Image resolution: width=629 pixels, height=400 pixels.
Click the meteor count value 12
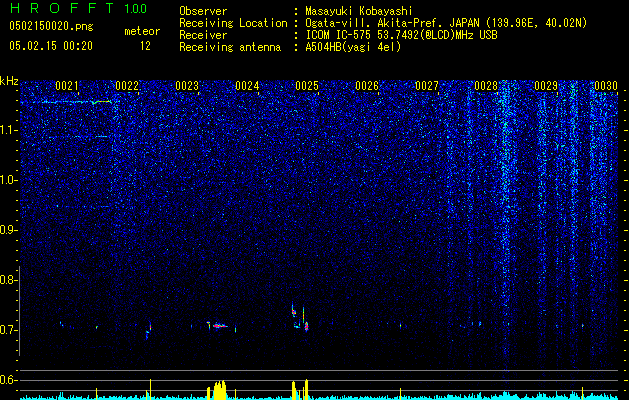145,46
